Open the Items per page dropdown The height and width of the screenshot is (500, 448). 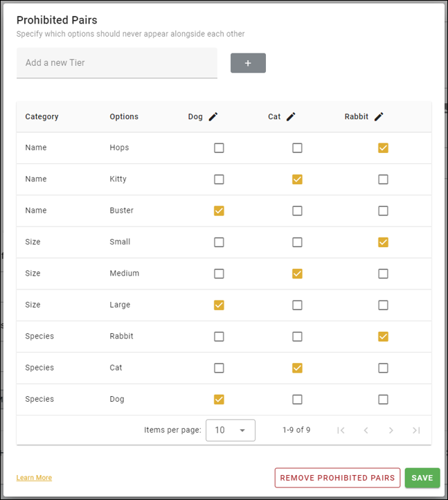[x=231, y=430]
